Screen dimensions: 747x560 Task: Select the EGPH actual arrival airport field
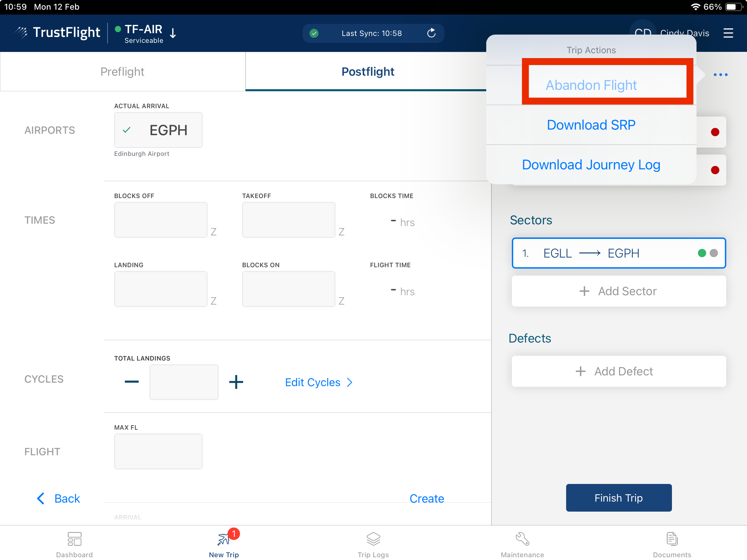click(x=158, y=130)
